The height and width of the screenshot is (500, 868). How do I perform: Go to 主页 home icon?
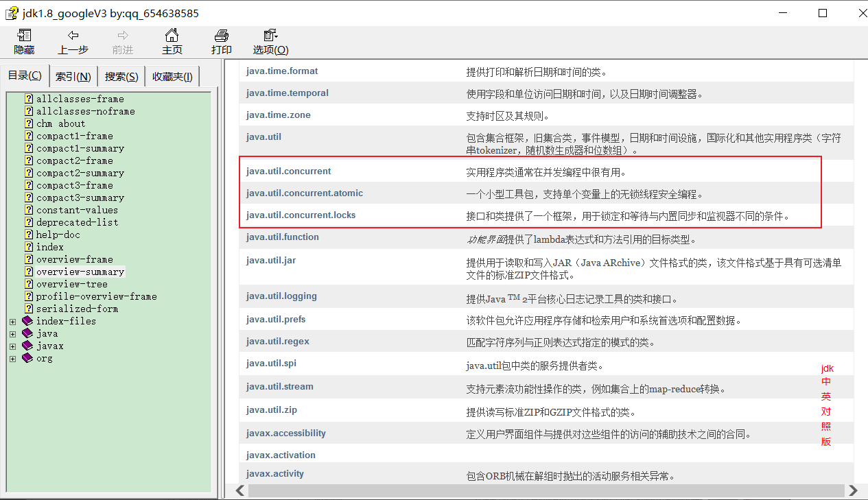(172, 42)
